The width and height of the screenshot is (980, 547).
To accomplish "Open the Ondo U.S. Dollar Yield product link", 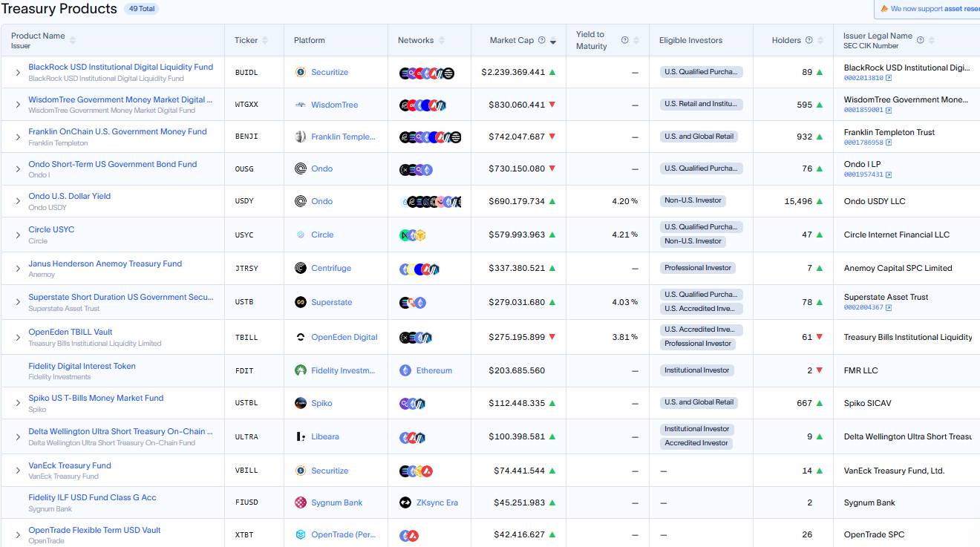I will coord(69,196).
